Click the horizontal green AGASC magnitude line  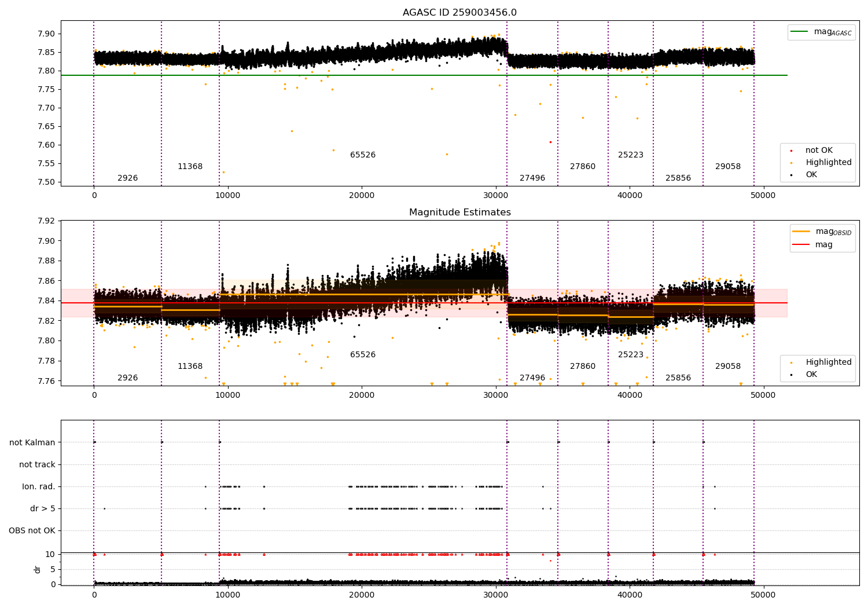click(424, 75)
